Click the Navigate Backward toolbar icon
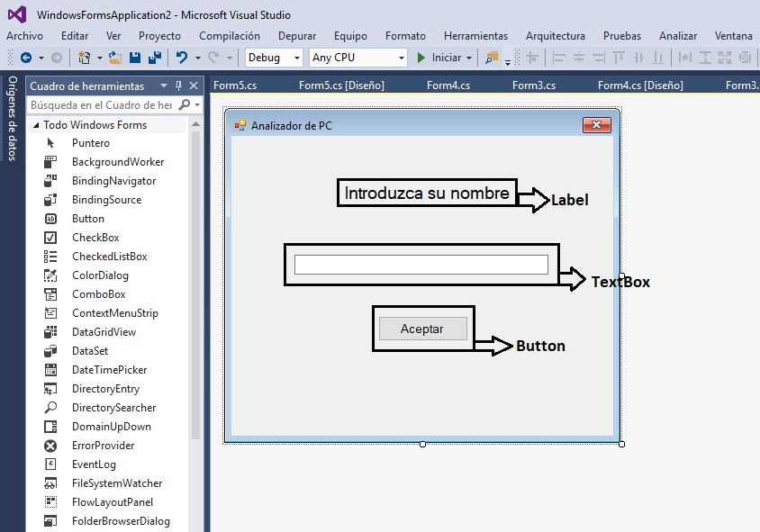The height and width of the screenshot is (532, 760). pyautogui.click(x=26, y=58)
